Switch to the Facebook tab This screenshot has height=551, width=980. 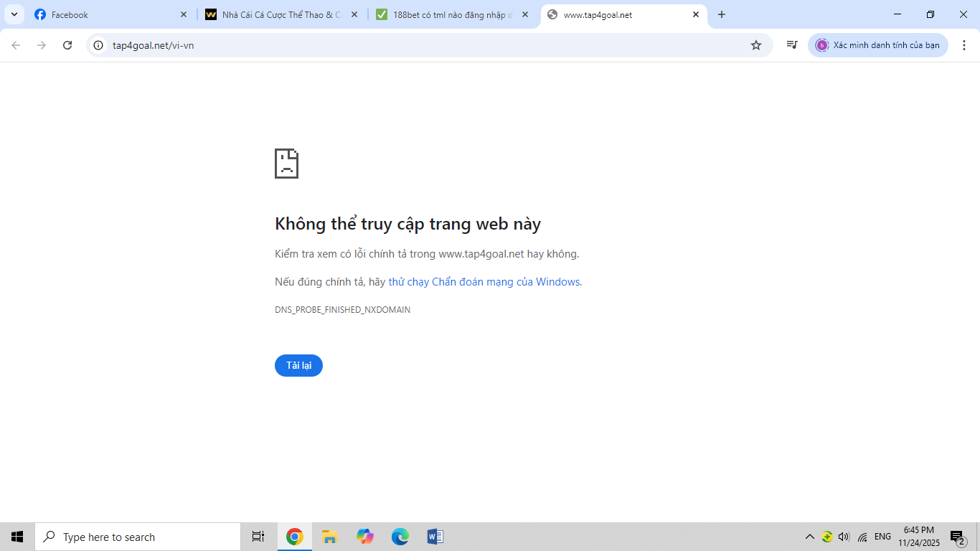pyautogui.click(x=108, y=14)
